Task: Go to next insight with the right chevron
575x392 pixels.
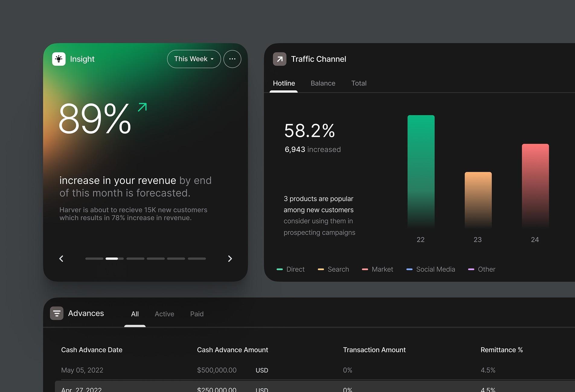Action: click(230, 258)
